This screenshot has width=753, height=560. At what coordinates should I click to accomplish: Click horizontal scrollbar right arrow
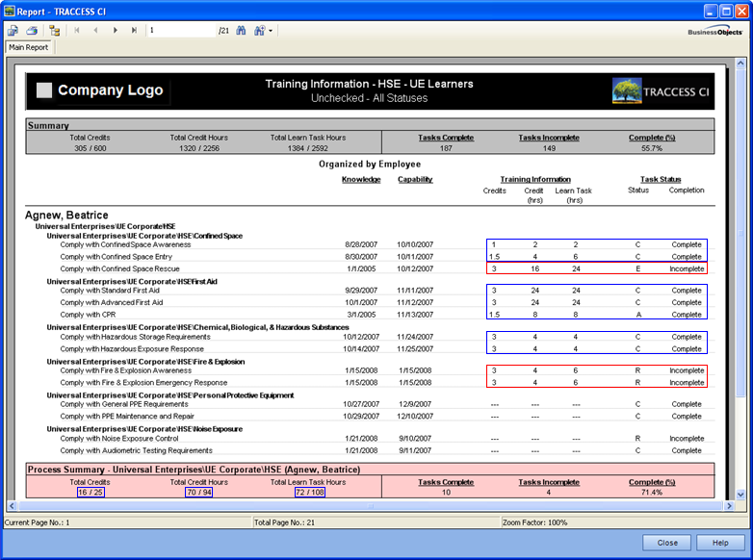coord(729,506)
